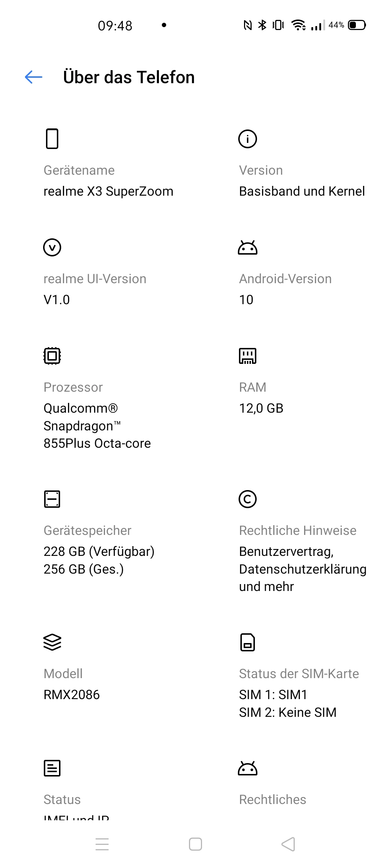
Task: Tap the home navigation square button
Action: [195, 844]
